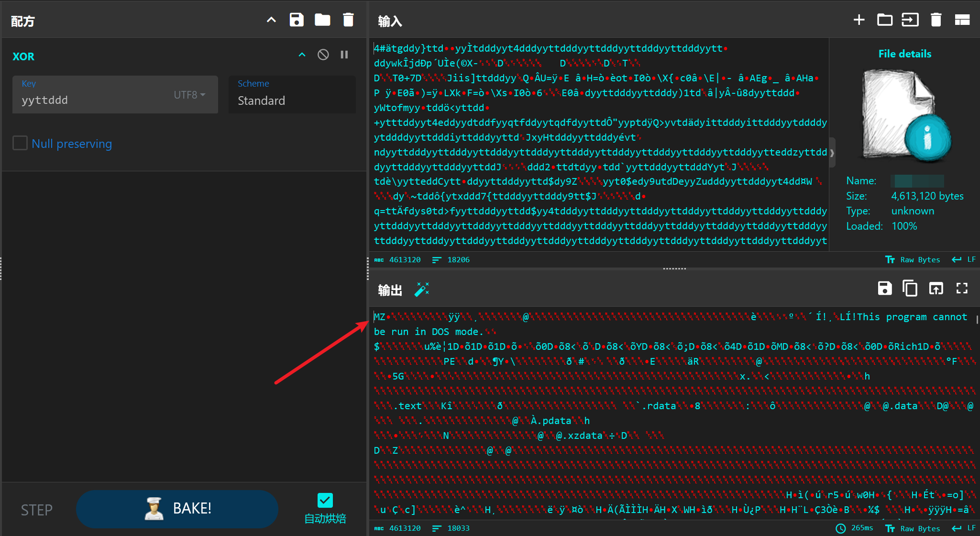Clear the recipe with the trash icon
The image size is (980, 536).
pyautogui.click(x=348, y=20)
